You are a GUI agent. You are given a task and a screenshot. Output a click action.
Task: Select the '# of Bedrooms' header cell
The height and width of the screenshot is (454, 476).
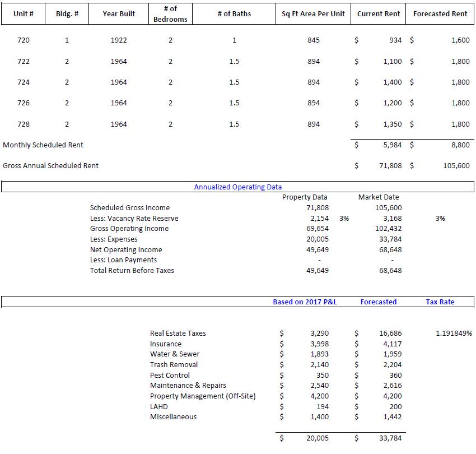[x=170, y=13]
